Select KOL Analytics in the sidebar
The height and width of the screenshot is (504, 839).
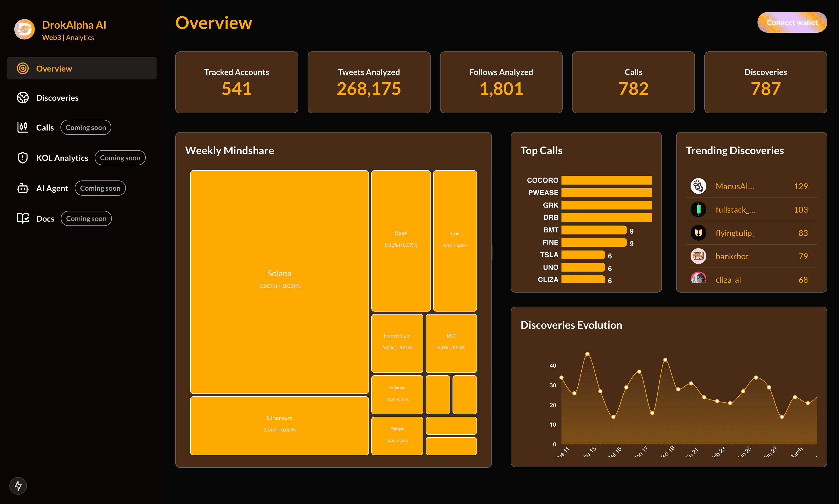tap(62, 158)
